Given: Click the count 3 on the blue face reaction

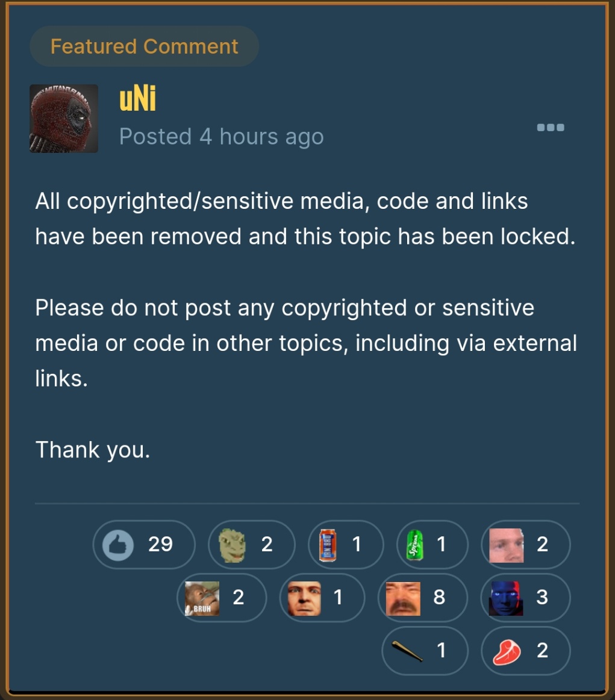Looking at the screenshot, I should [x=542, y=597].
